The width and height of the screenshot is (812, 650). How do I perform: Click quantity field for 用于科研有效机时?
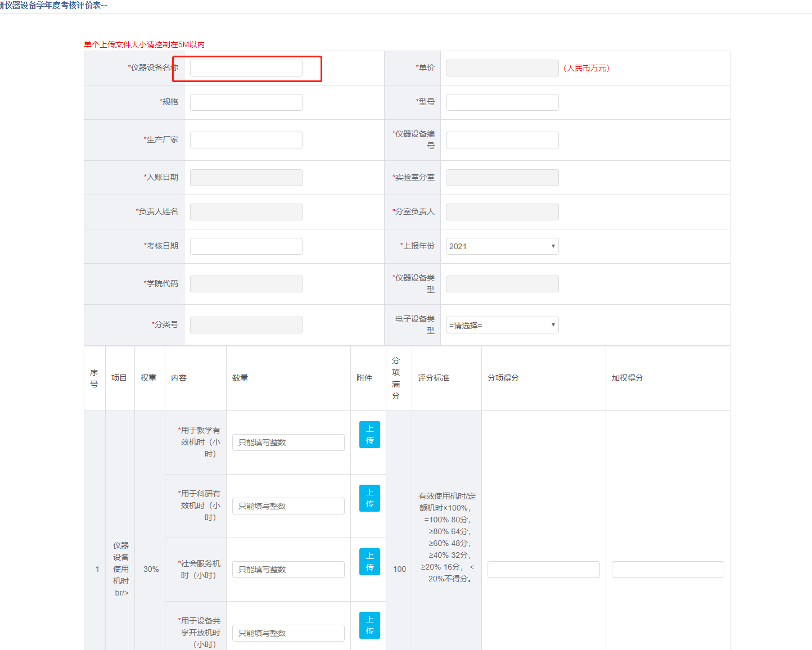(288, 506)
